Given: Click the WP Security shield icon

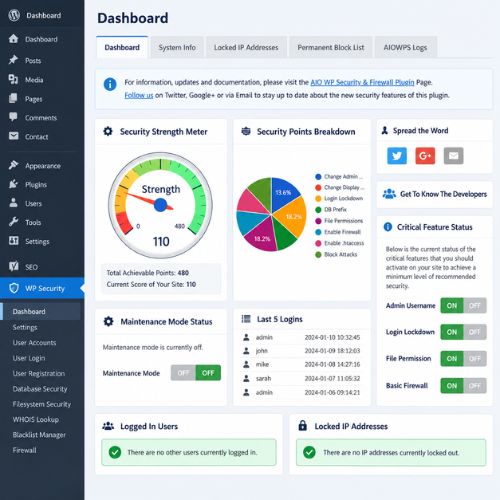Looking at the screenshot, I should [14, 288].
